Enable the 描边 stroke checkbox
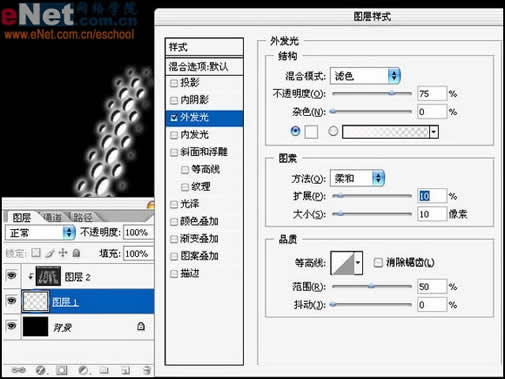This screenshot has width=505, height=379. click(x=174, y=274)
